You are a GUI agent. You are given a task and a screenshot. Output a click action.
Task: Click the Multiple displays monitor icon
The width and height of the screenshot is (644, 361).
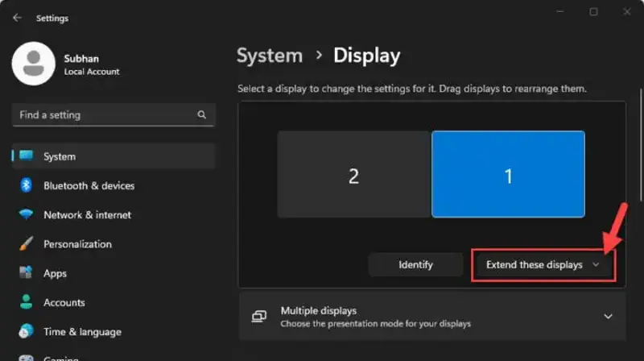259,316
